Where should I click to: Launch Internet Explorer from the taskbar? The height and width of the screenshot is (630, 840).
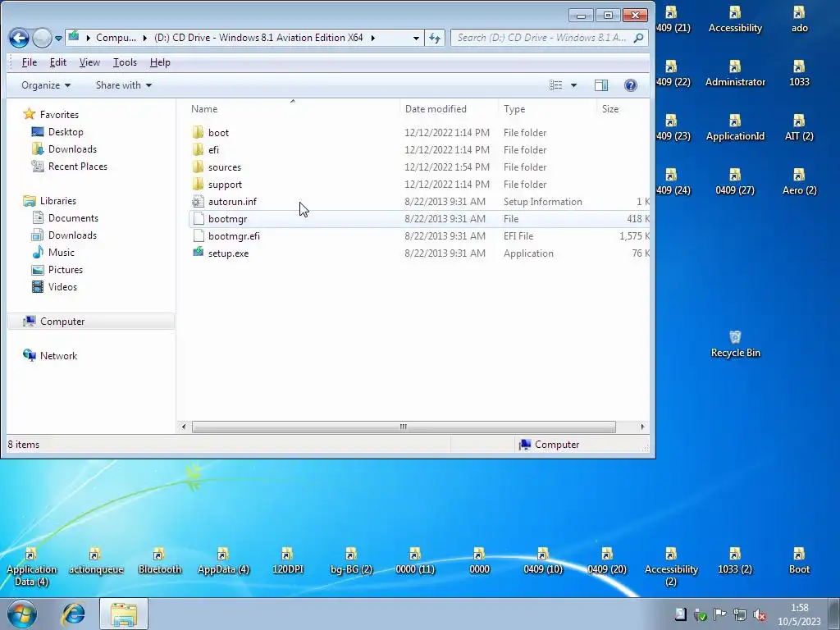pos(73,614)
